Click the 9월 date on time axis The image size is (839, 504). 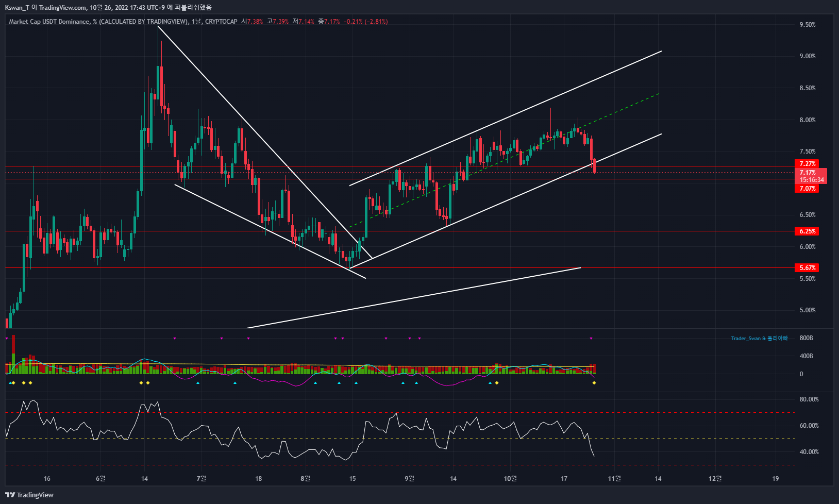[409, 479]
